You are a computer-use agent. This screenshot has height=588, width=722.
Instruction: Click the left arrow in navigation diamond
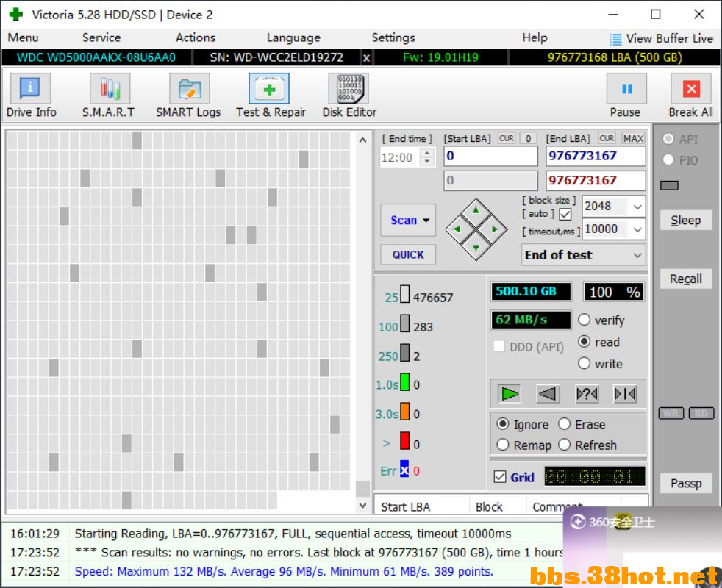tap(457, 229)
